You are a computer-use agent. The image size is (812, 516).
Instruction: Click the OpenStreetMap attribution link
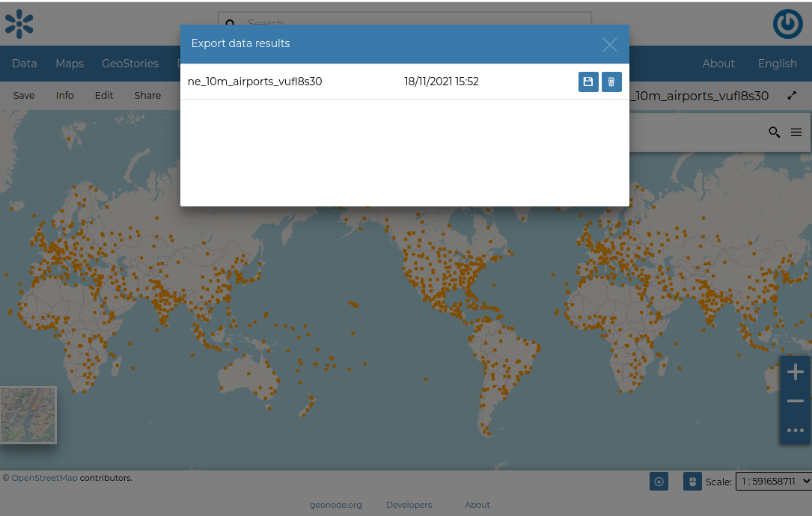(x=44, y=478)
